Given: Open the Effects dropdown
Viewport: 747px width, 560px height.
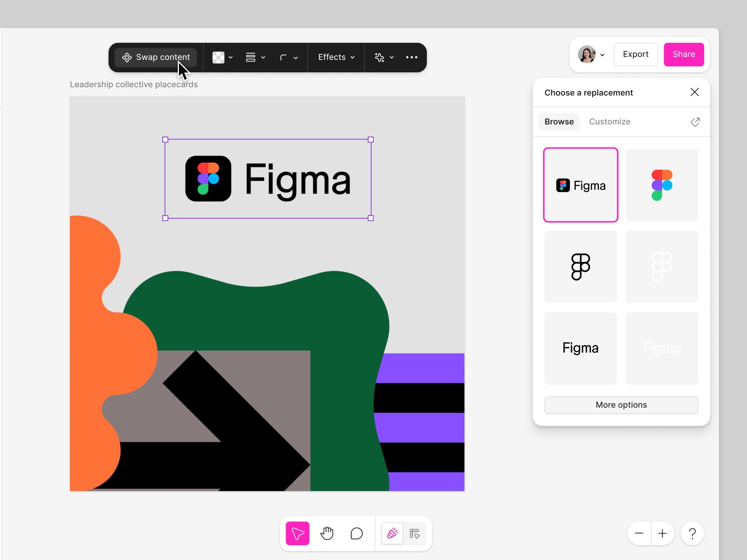Looking at the screenshot, I should coord(336,57).
